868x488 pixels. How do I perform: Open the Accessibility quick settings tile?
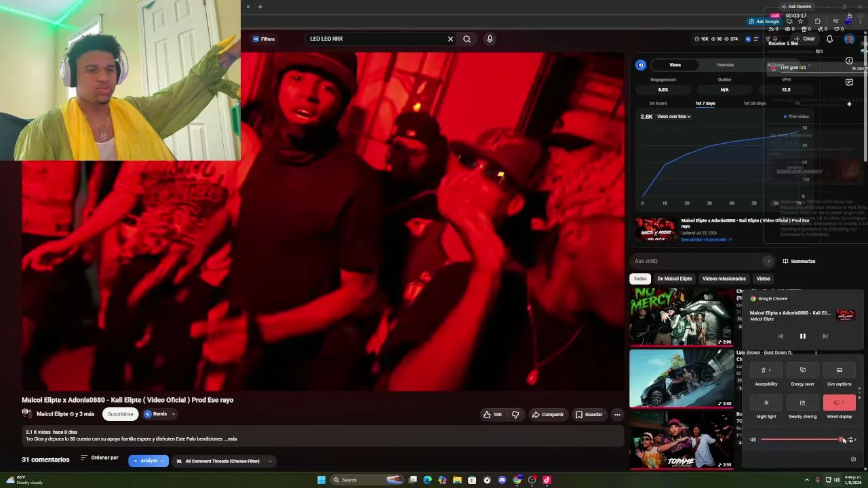point(766,370)
